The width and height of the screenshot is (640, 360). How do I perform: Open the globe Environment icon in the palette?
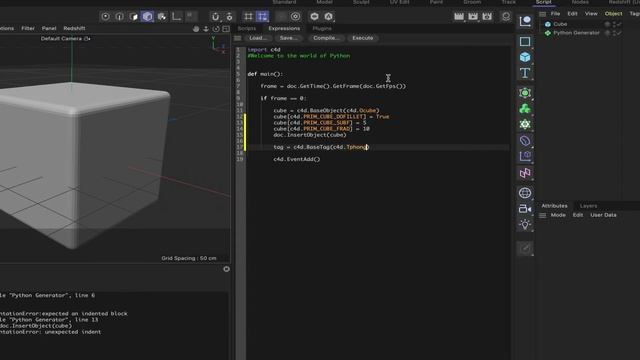pyautogui.click(x=525, y=193)
